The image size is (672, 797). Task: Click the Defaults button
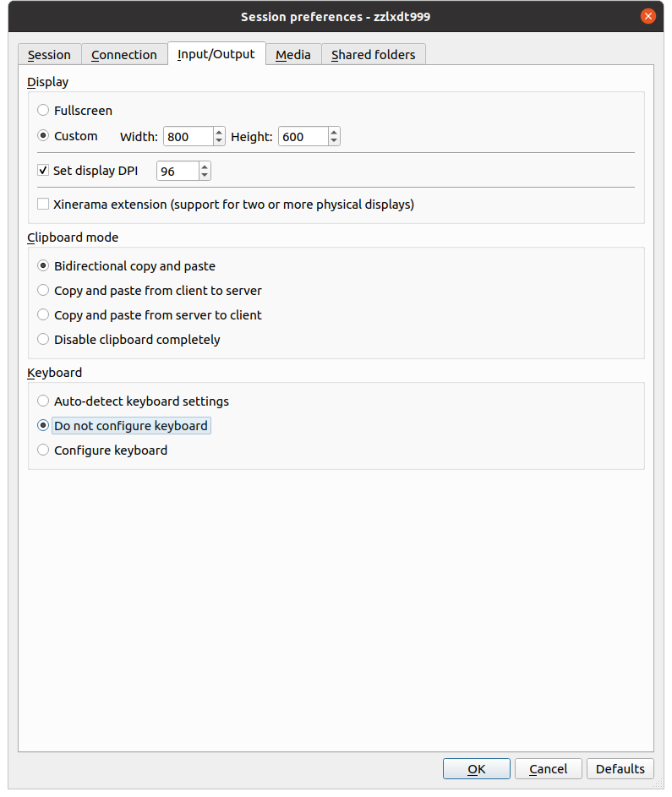point(620,769)
